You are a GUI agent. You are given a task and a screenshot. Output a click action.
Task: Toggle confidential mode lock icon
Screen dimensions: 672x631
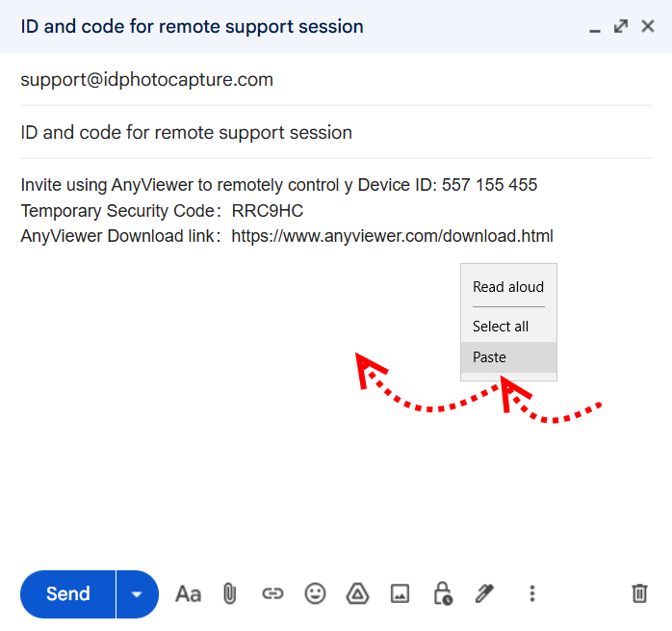tap(442, 593)
